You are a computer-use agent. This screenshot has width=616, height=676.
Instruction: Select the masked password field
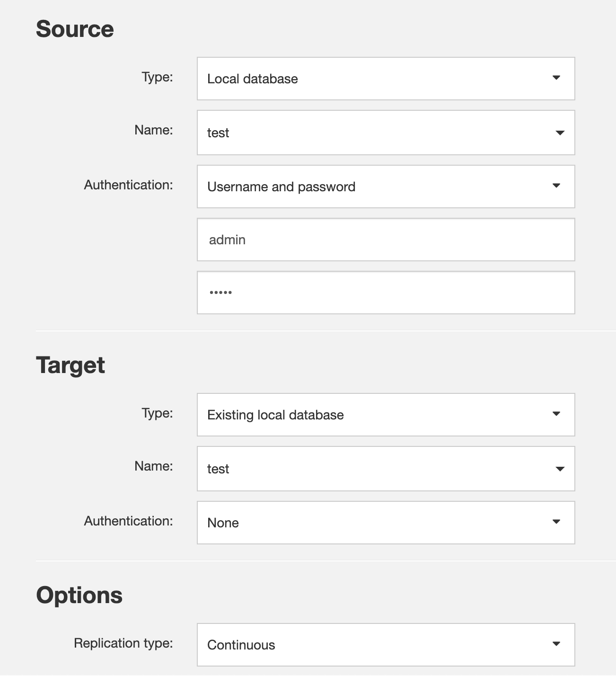[386, 292]
